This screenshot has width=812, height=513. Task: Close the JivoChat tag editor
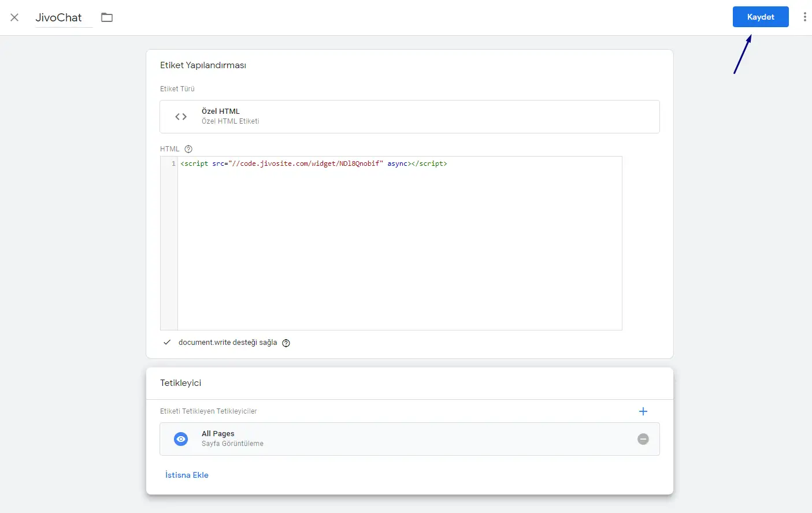click(14, 17)
